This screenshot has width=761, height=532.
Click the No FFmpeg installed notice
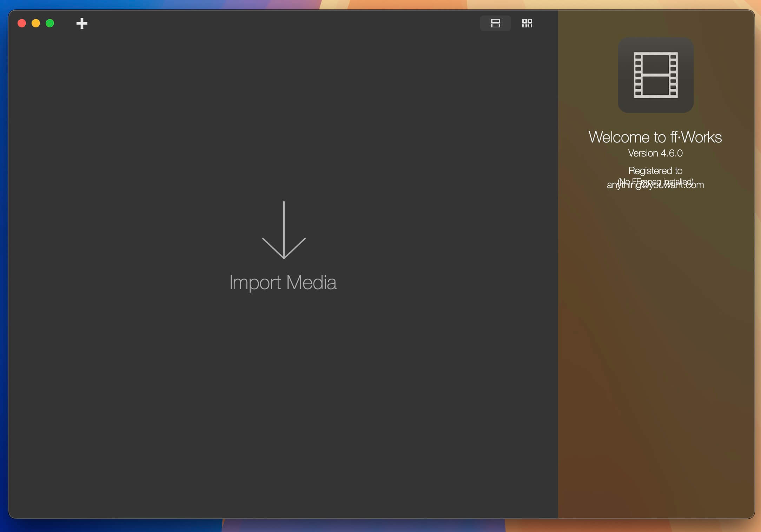[655, 181]
